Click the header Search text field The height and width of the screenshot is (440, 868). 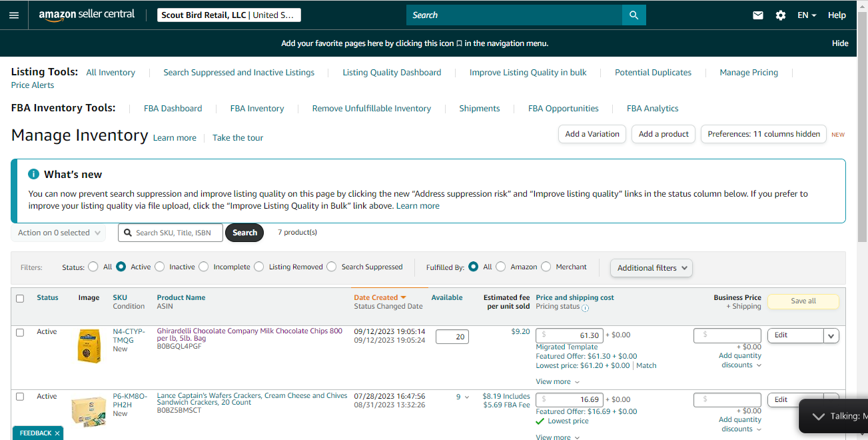pyautogui.click(x=514, y=15)
